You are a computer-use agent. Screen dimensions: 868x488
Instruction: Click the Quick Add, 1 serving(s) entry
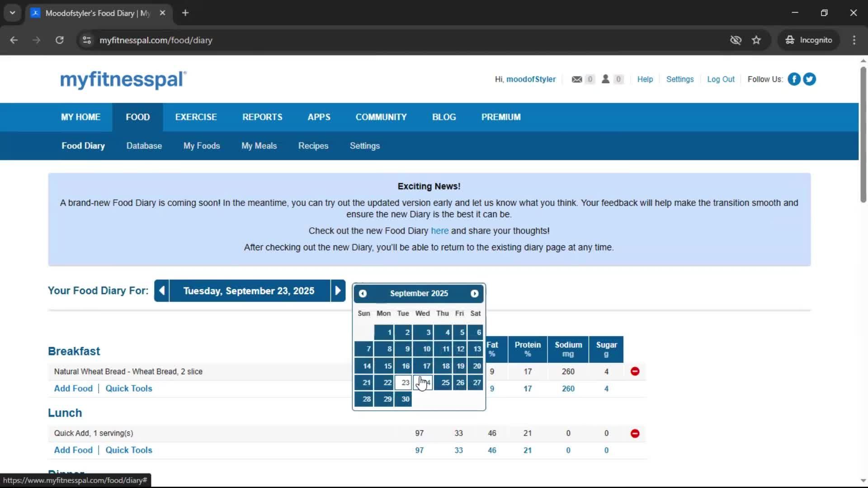tap(94, 433)
